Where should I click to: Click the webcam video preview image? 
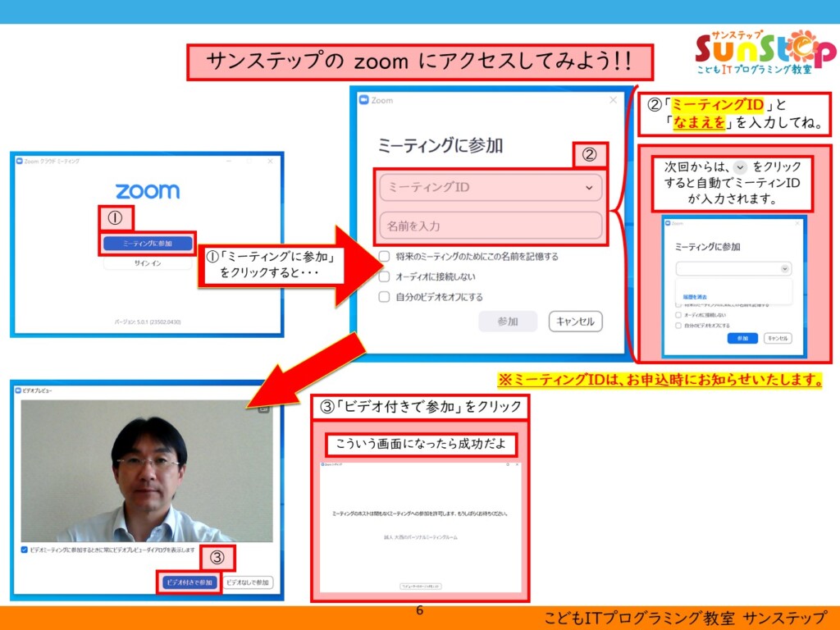[x=147, y=471]
